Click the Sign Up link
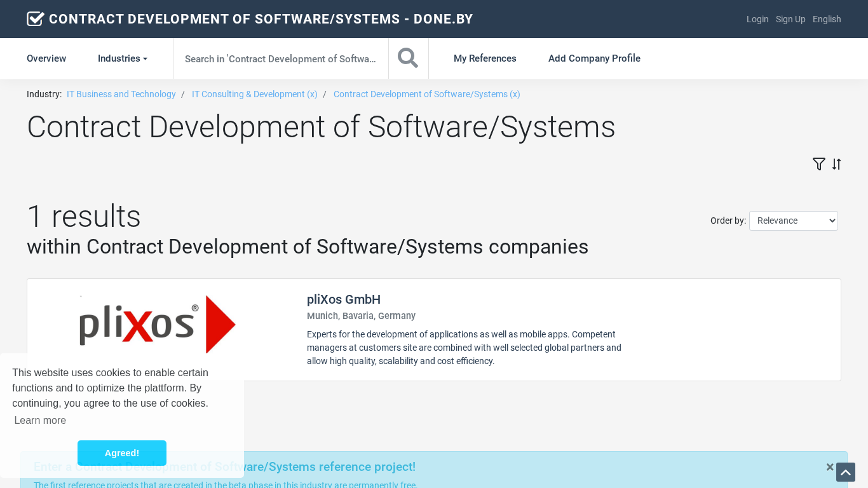This screenshot has height=488, width=868. pyautogui.click(x=790, y=19)
